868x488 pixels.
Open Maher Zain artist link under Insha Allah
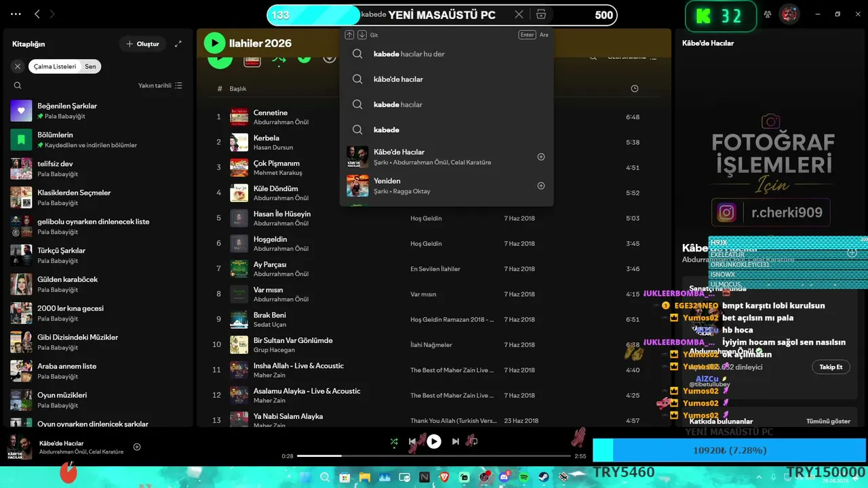[x=269, y=375]
